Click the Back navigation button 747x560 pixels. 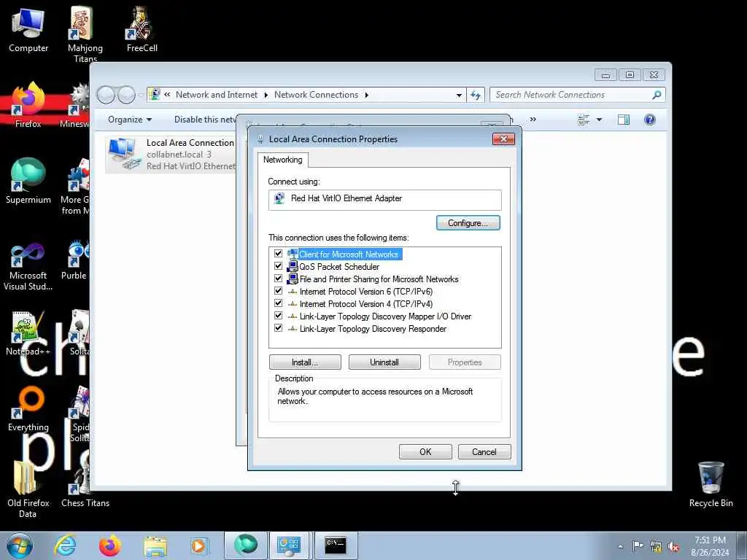(106, 95)
